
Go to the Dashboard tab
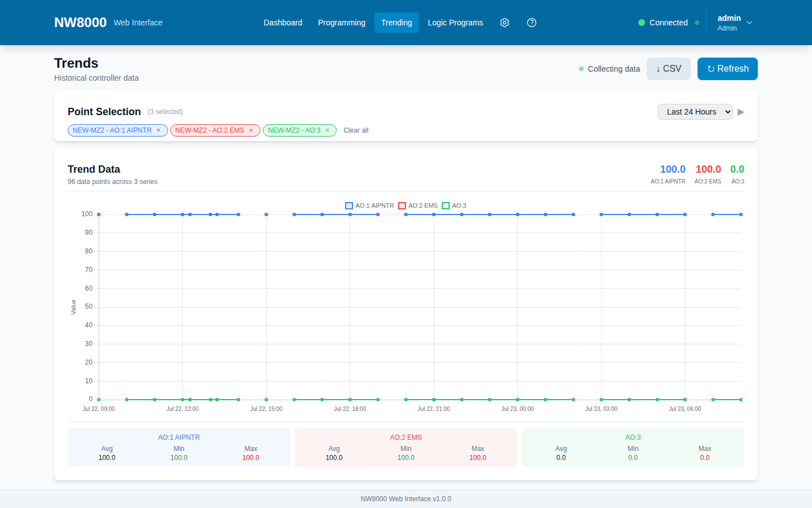283,23
